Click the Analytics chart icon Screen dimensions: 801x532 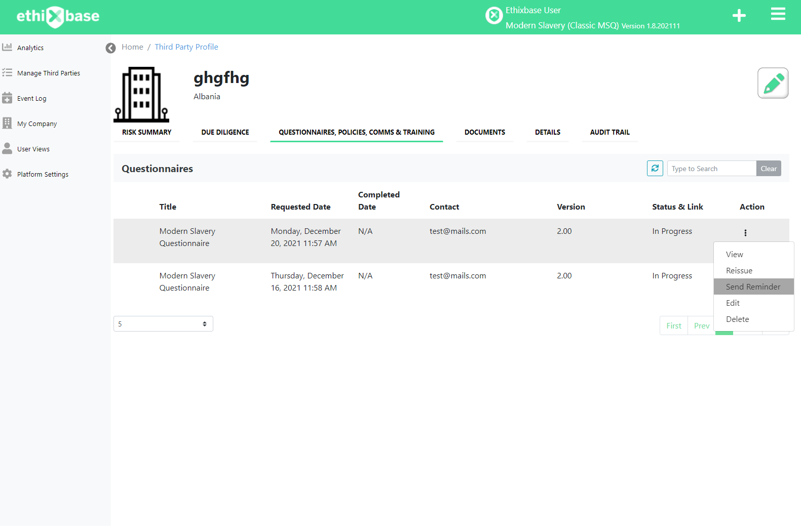7,47
